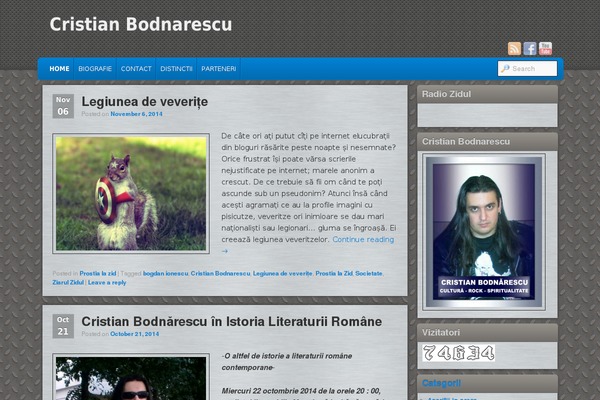Click the Vizitatori counter 74634
Screen dimensions: 600x400
click(x=458, y=353)
